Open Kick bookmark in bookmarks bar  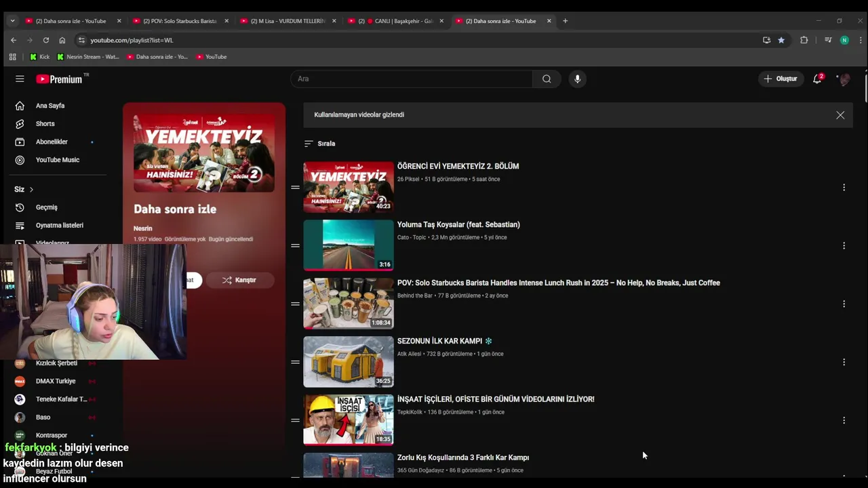(x=40, y=57)
